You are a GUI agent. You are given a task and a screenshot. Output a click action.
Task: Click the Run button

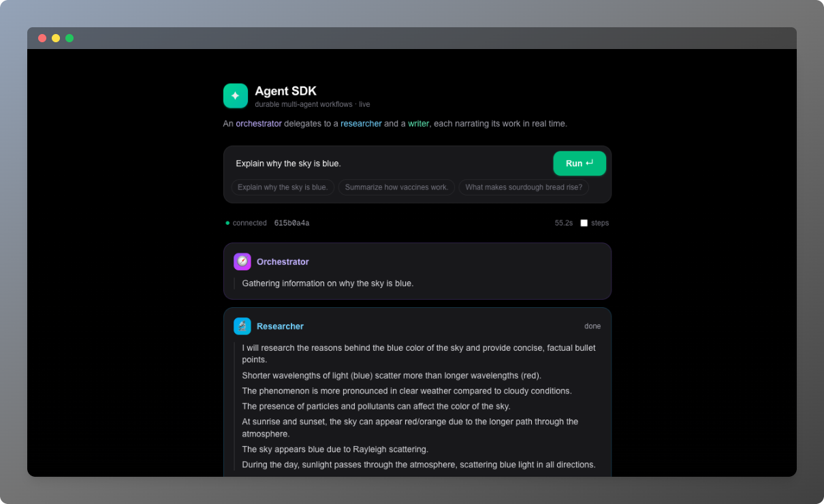580,163
